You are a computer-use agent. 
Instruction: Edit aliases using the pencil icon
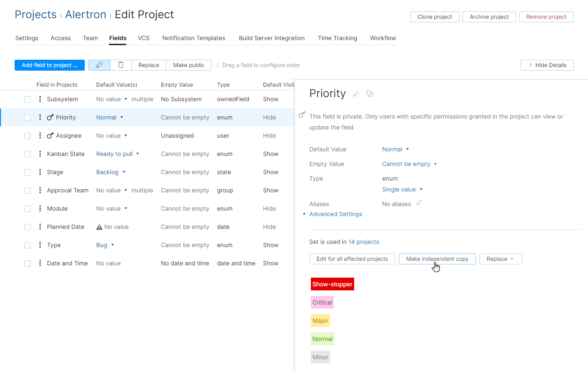click(419, 203)
